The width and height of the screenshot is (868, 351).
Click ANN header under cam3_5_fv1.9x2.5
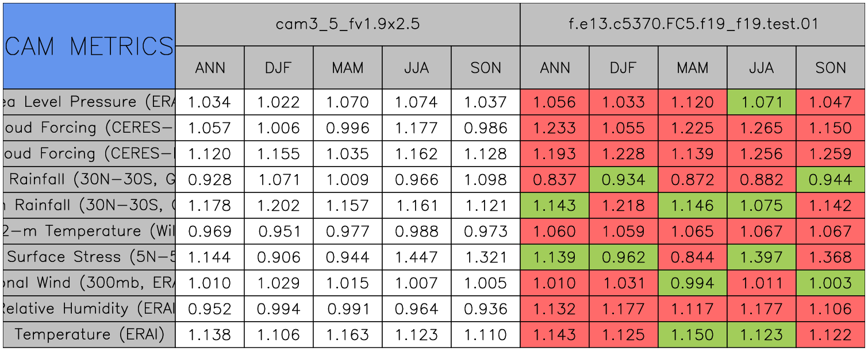click(210, 68)
